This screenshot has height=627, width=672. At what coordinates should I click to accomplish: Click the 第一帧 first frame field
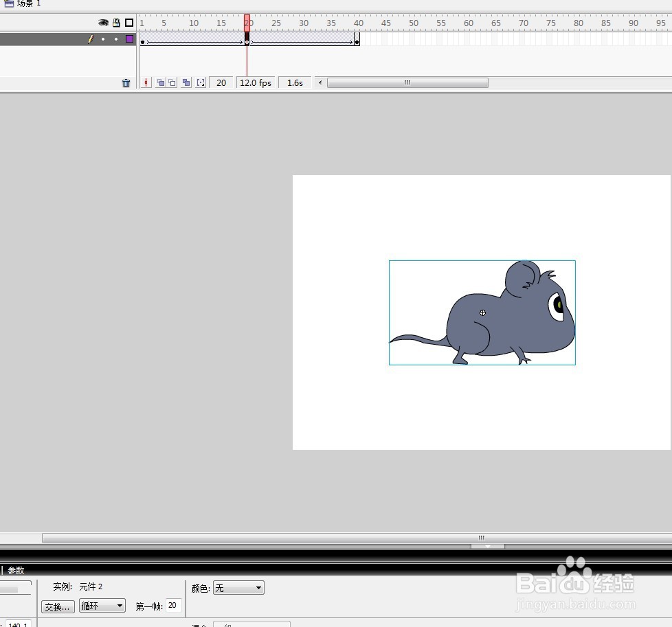point(173,606)
